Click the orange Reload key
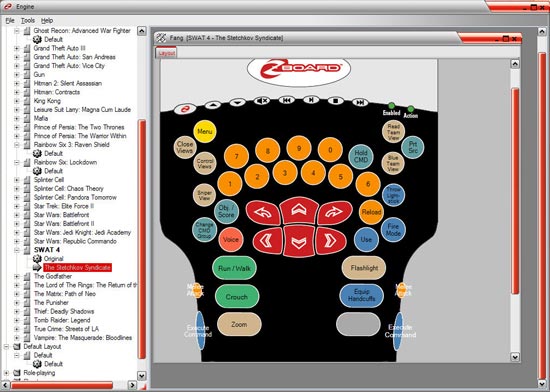The width and height of the screenshot is (550, 392). tap(371, 212)
